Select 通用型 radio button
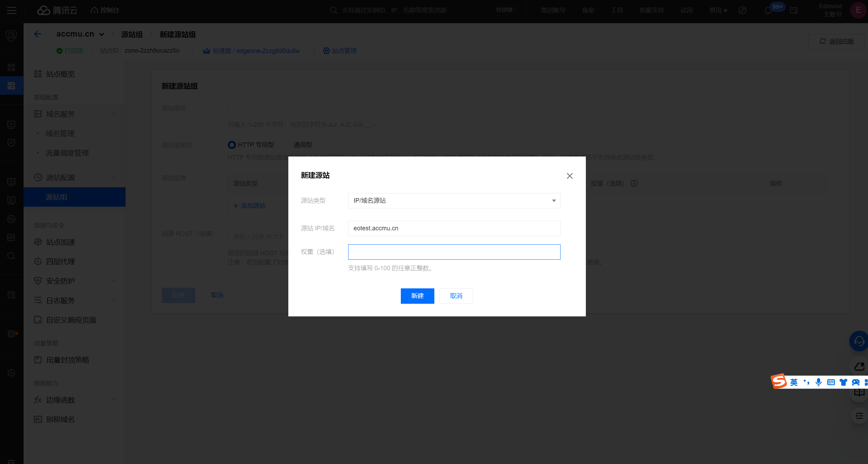868x464 pixels. [287, 145]
